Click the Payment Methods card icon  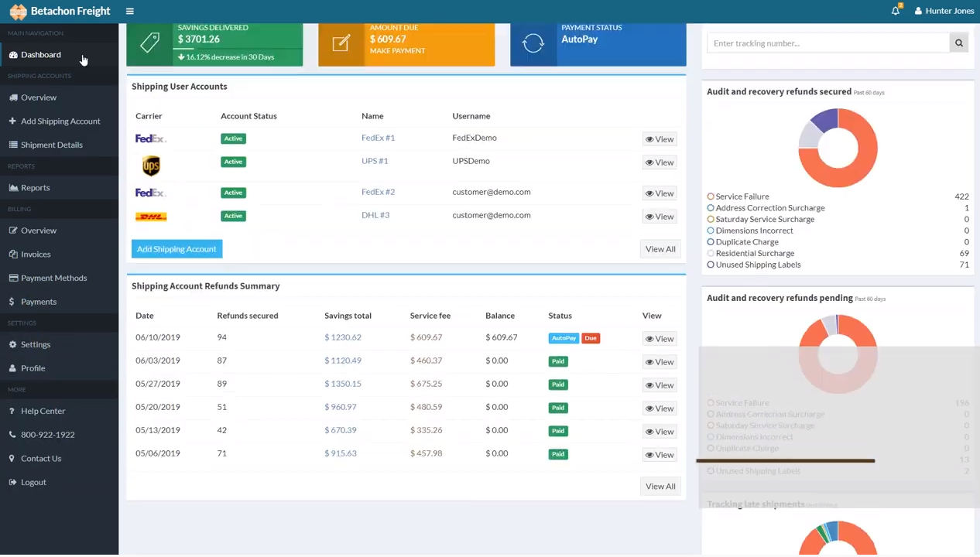coord(13,278)
